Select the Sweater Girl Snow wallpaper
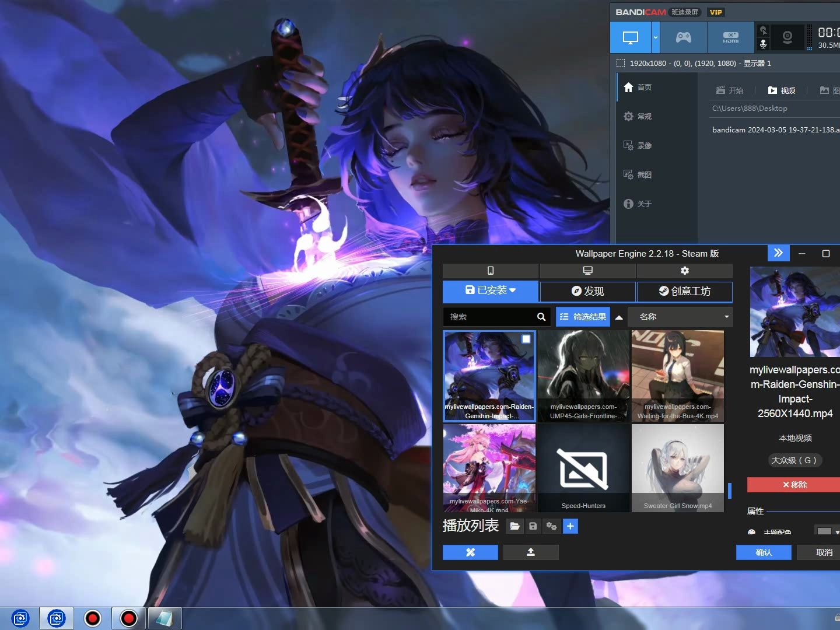This screenshot has width=840, height=630. pyautogui.click(x=678, y=468)
